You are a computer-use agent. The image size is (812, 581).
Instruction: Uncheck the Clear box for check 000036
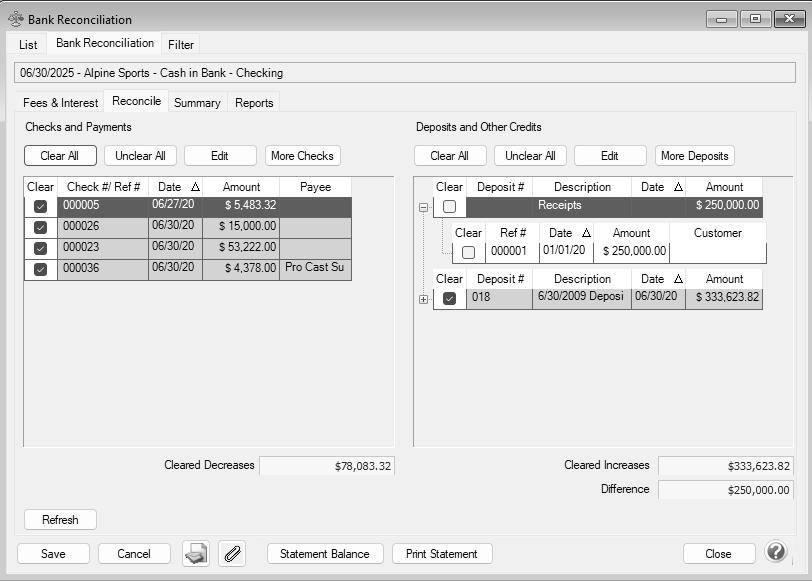40,269
